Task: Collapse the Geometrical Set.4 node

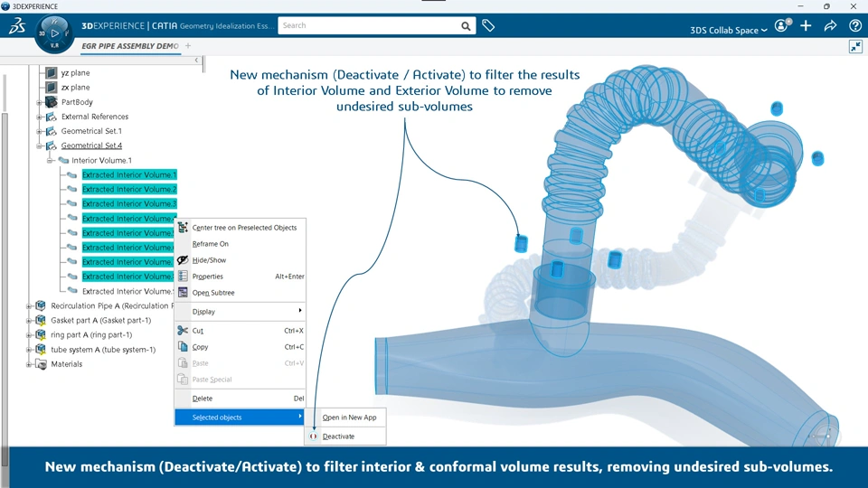Action: pyautogui.click(x=39, y=145)
